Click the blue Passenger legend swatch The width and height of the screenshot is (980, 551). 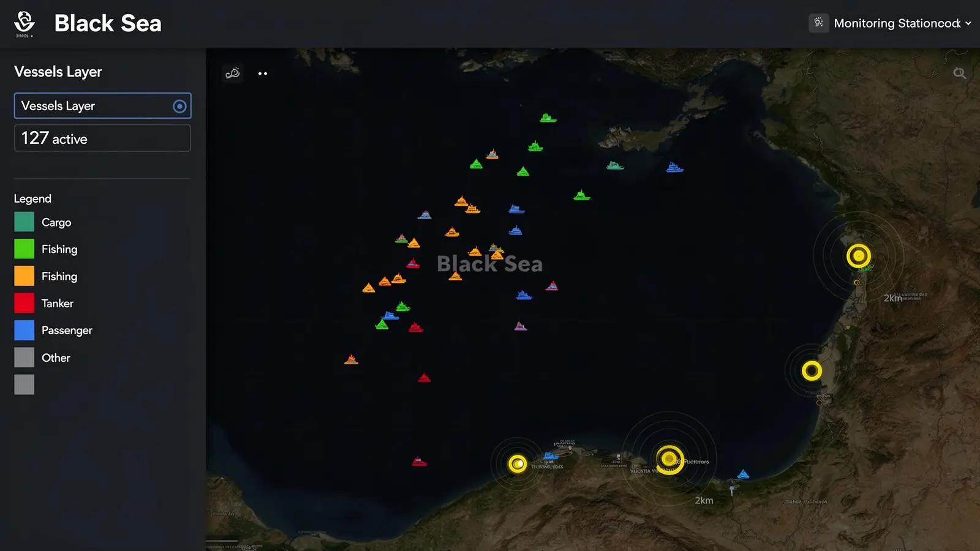24,330
